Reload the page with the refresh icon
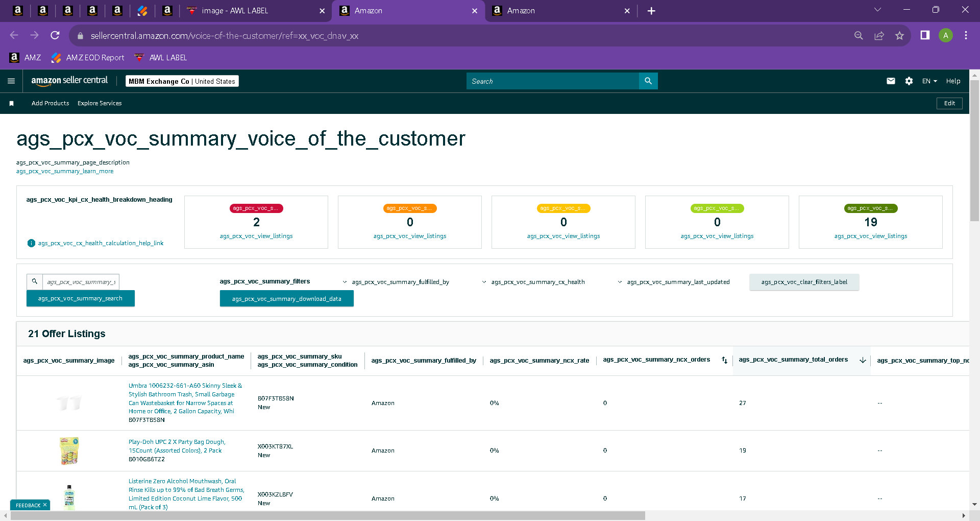The height and width of the screenshot is (521, 980). click(x=55, y=35)
